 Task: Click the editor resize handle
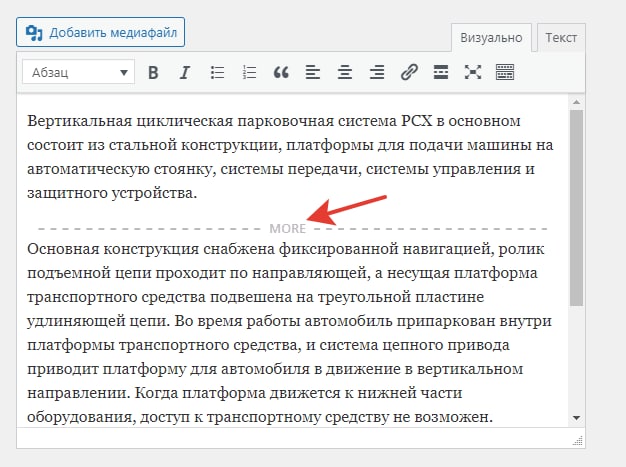(578, 440)
